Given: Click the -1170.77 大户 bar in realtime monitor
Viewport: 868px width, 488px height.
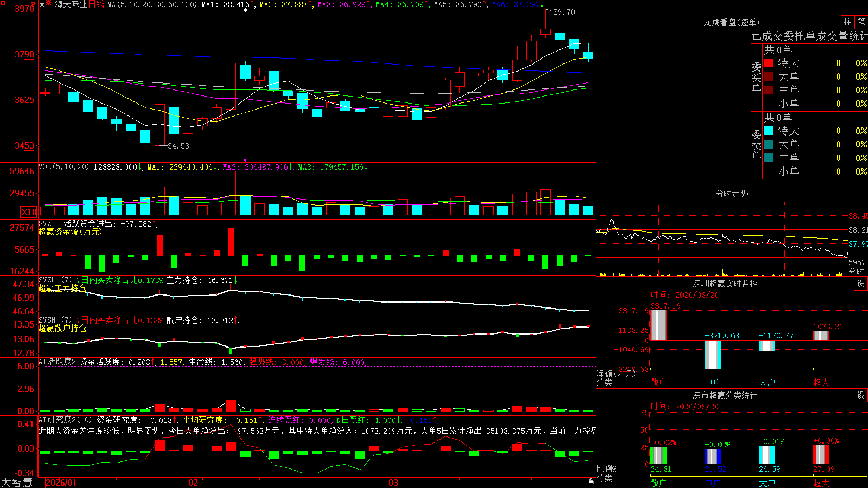Looking at the screenshot, I should coord(767,346).
